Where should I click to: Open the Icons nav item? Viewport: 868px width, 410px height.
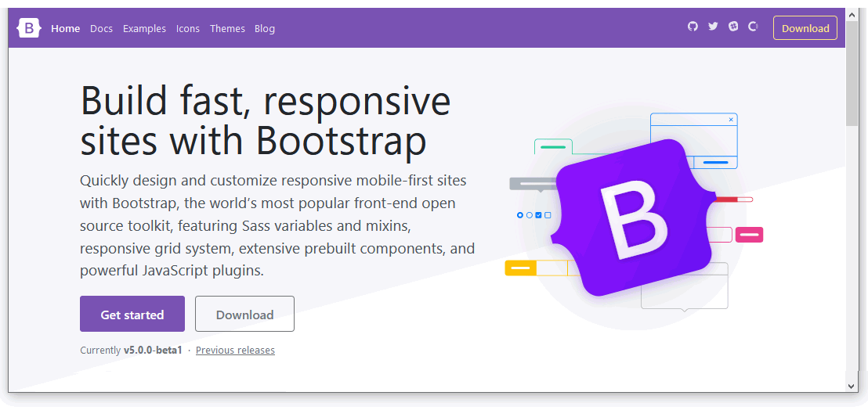(187, 29)
